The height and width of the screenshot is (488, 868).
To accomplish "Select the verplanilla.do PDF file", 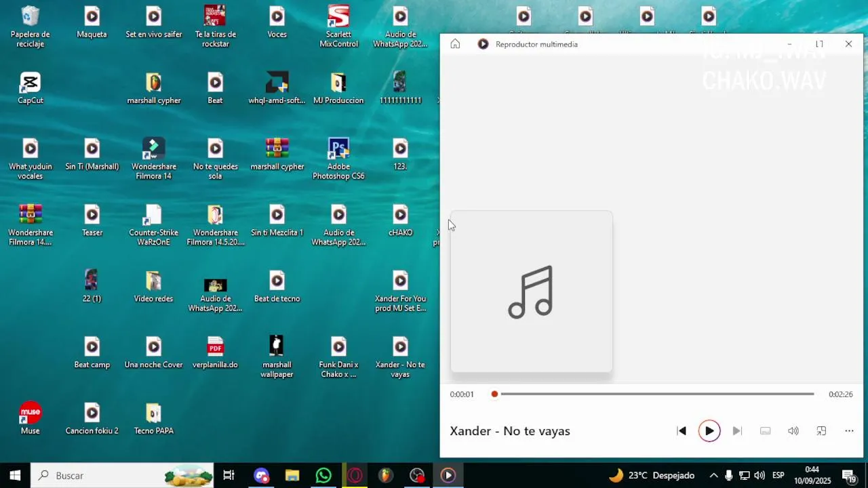I will click(x=215, y=353).
